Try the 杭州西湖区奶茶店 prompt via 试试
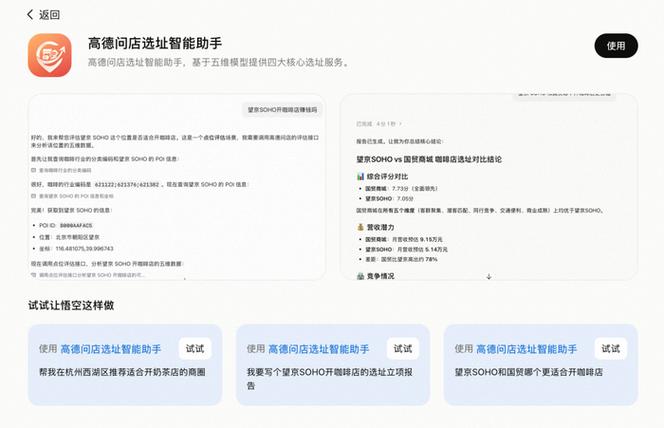Viewport: 664px width, 428px height. pyautogui.click(x=195, y=348)
